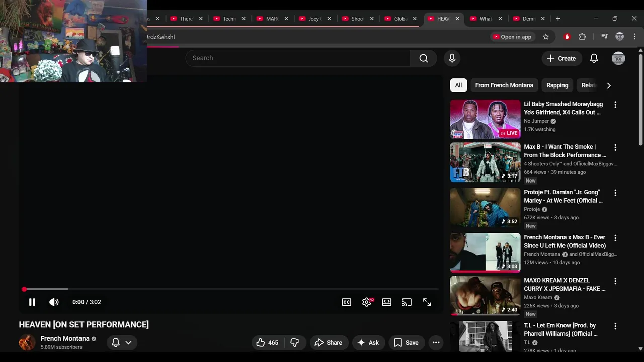Switch to the What browser tab
This screenshot has height=362, width=644.
tap(486, 19)
